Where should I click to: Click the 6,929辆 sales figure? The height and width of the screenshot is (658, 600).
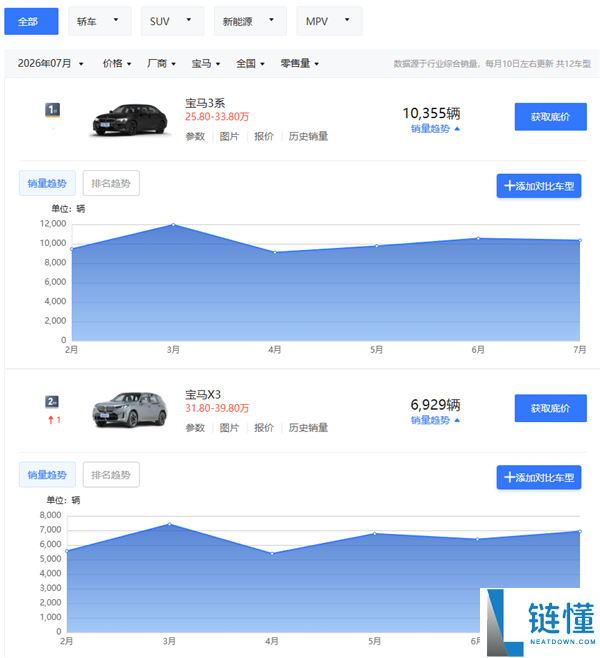pyautogui.click(x=435, y=405)
